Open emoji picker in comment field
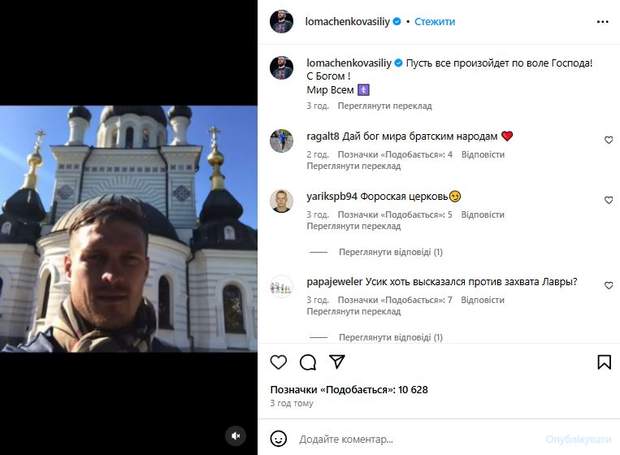Image resolution: width=620 pixels, height=455 pixels. 279,438
